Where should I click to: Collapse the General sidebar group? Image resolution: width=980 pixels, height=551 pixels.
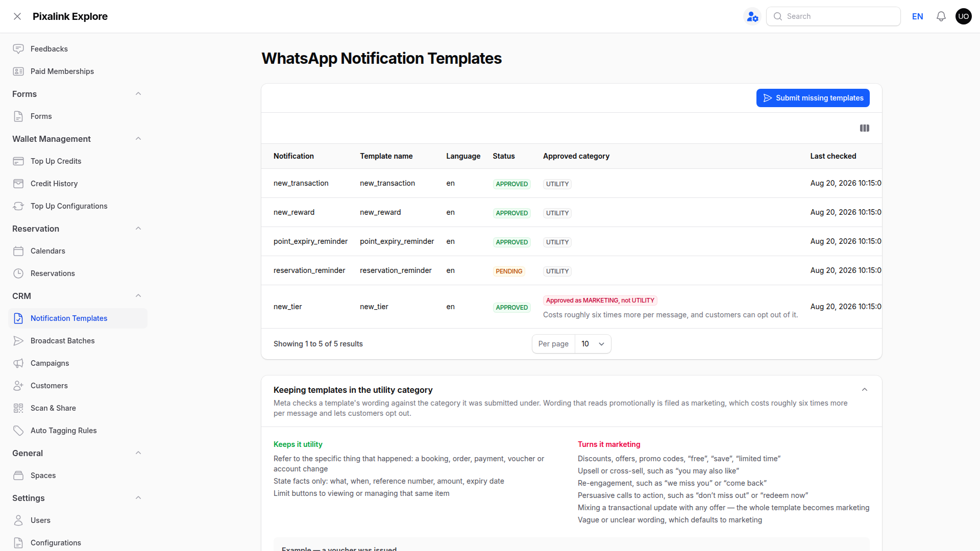138,453
